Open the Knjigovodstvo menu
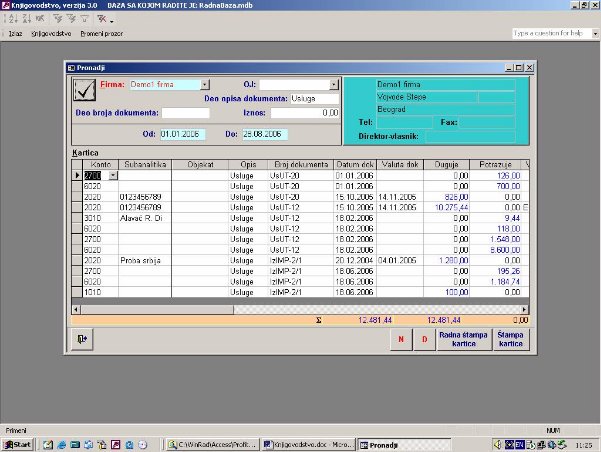This screenshot has width=601, height=452. (x=51, y=33)
